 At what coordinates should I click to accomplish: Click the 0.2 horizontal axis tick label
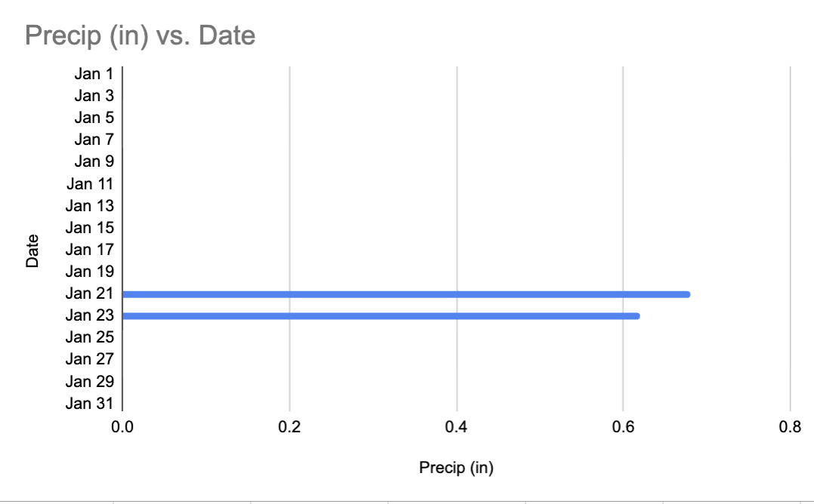(x=289, y=428)
